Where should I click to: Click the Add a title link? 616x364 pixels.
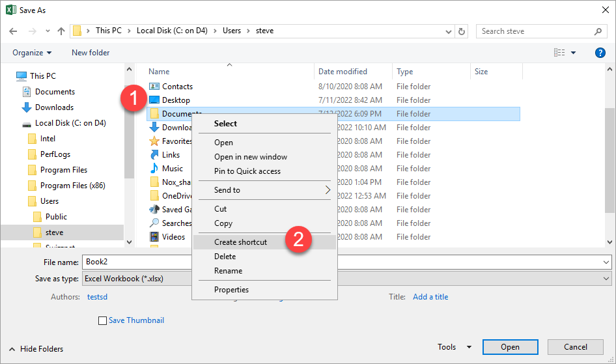430,297
